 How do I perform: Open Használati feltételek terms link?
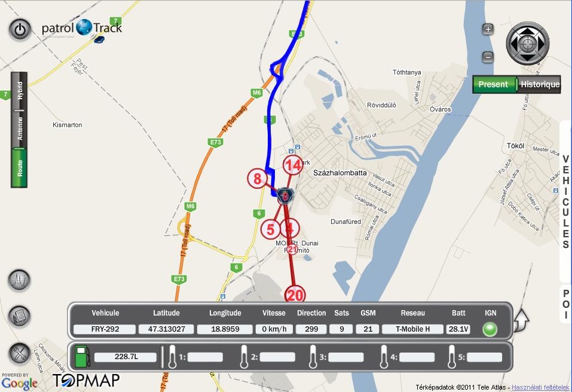pos(540,387)
